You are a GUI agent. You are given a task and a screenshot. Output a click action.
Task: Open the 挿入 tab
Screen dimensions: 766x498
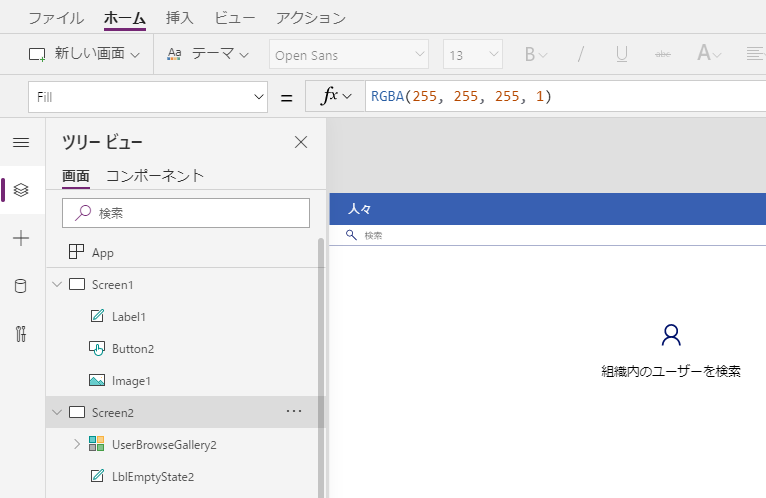(x=179, y=18)
